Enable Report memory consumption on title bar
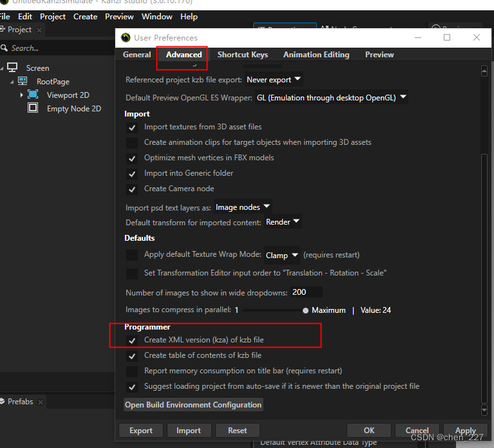 click(132, 371)
